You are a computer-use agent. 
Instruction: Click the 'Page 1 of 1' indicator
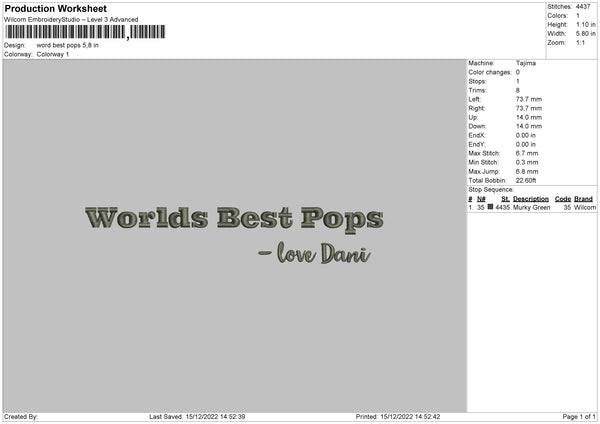[x=579, y=417]
